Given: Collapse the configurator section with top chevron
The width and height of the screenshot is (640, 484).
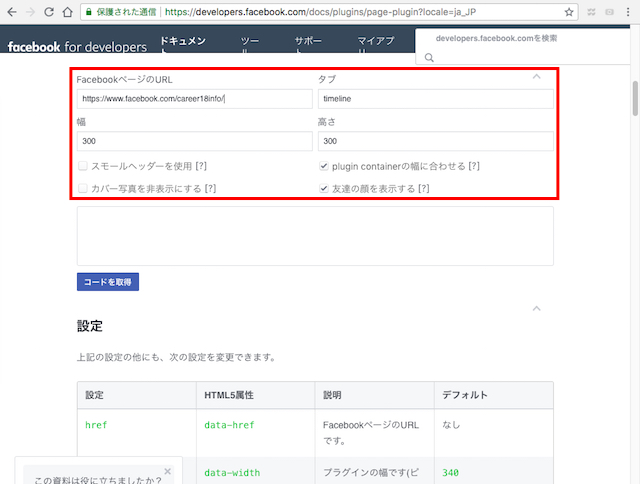Looking at the screenshot, I should (x=536, y=77).
